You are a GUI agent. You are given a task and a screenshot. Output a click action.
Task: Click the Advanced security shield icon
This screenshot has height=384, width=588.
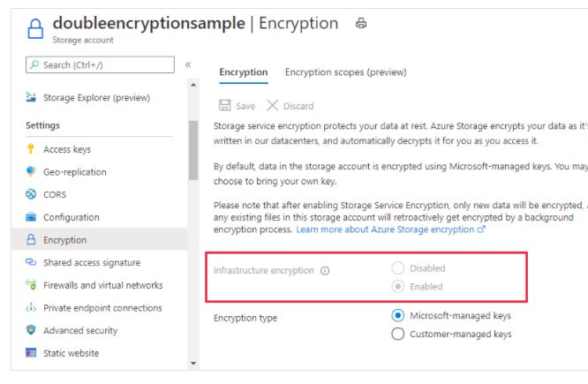coord(32,330)
